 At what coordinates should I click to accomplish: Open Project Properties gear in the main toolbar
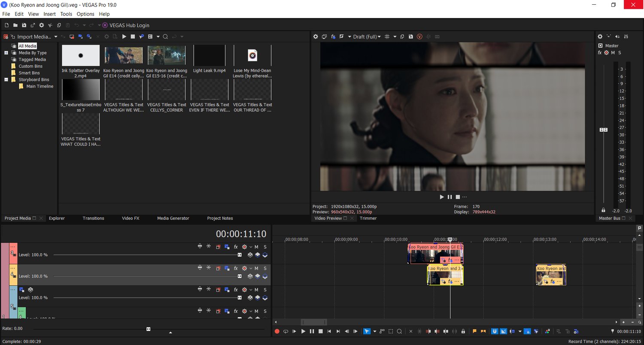[x=42, y=25]
